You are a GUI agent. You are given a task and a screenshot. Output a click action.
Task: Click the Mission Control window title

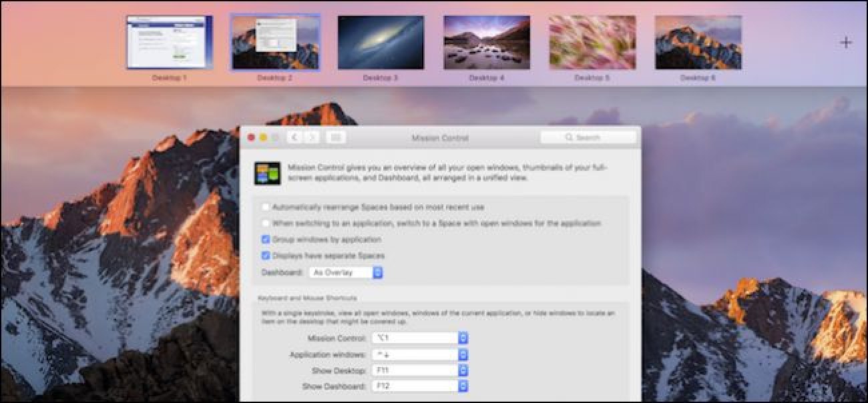pyautogui.click(x=440, y=138)
